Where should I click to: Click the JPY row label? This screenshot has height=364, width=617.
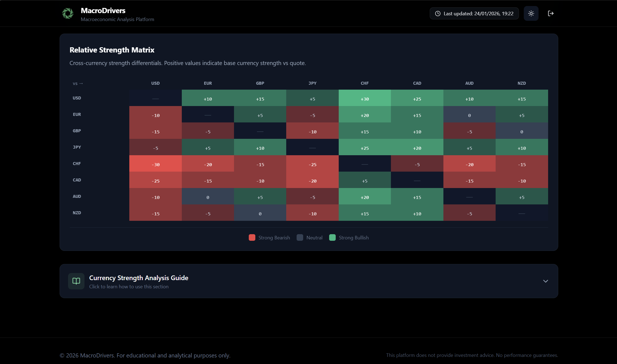[x=77, y=147]
